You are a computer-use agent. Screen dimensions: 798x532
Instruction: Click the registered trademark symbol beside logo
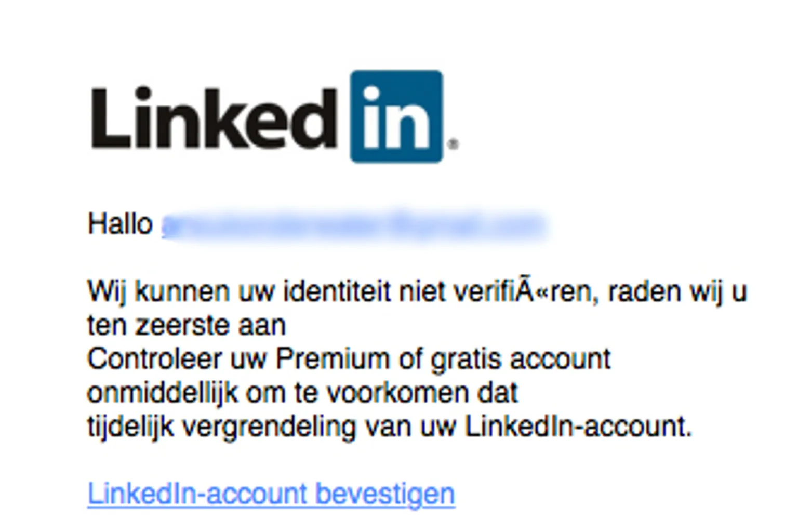tap(453, 144)
